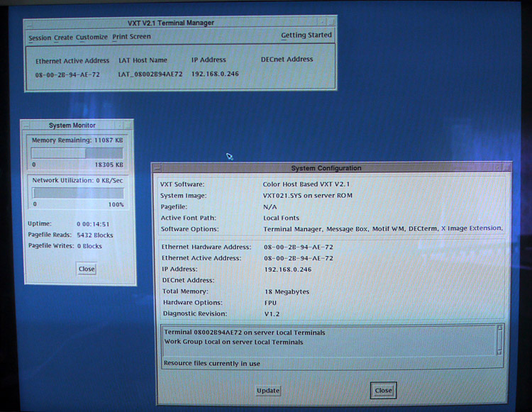Click the message list scrollbar
Screen dimensions: 532x412
coord(500,340)
